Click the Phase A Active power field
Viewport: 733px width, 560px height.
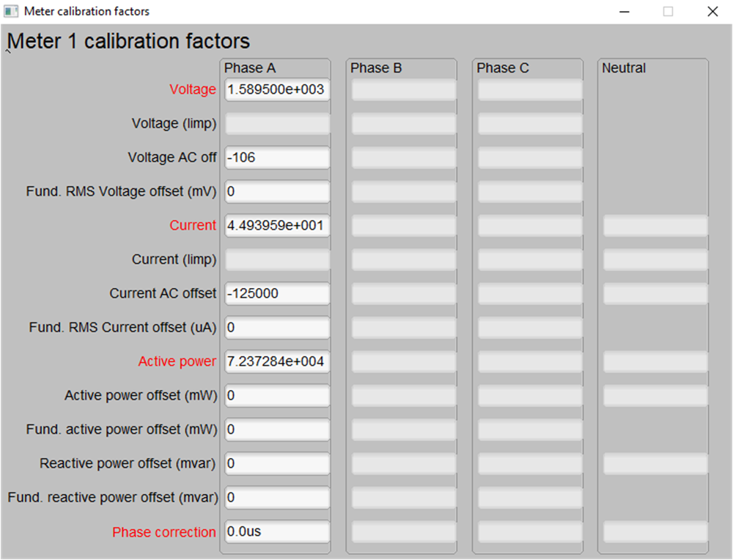(276, 361)
